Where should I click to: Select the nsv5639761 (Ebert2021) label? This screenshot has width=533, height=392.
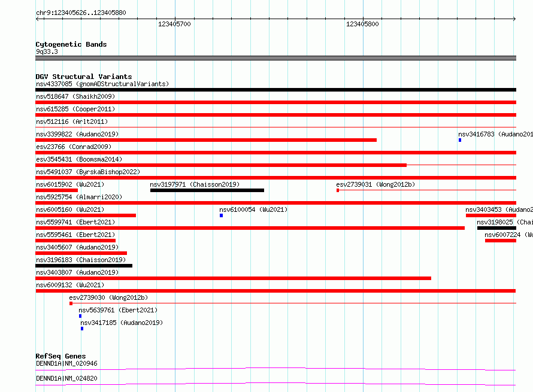point(118,310)
